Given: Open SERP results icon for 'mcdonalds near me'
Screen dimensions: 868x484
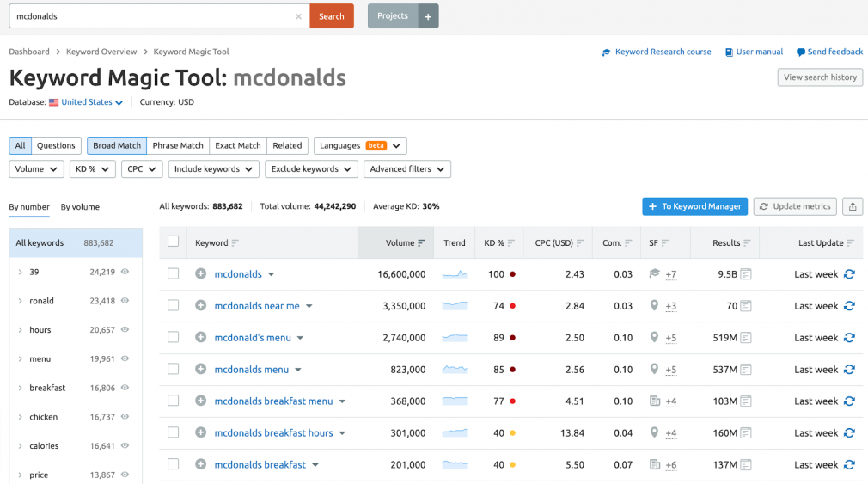Looking at the screenshot, I should (x=746, y=306).
